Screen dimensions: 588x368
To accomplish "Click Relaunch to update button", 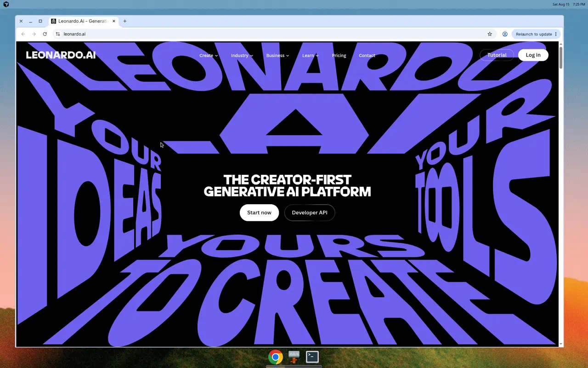I will (x=533, y=34).
